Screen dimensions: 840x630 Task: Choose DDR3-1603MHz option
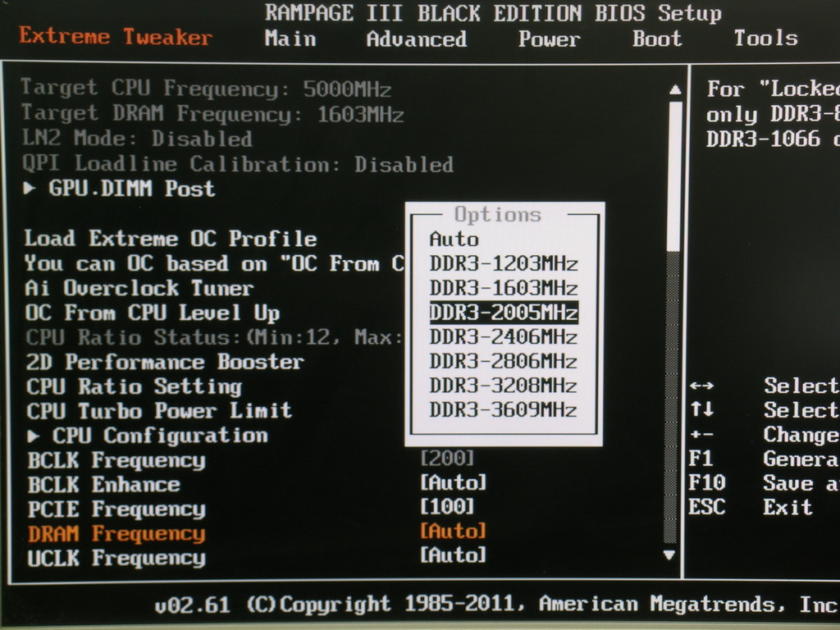pos(503,288)
